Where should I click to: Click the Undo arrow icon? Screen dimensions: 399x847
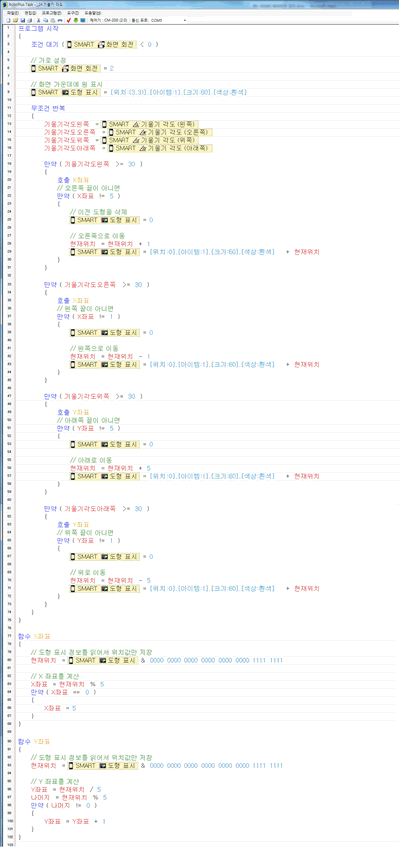coord(59,20)
